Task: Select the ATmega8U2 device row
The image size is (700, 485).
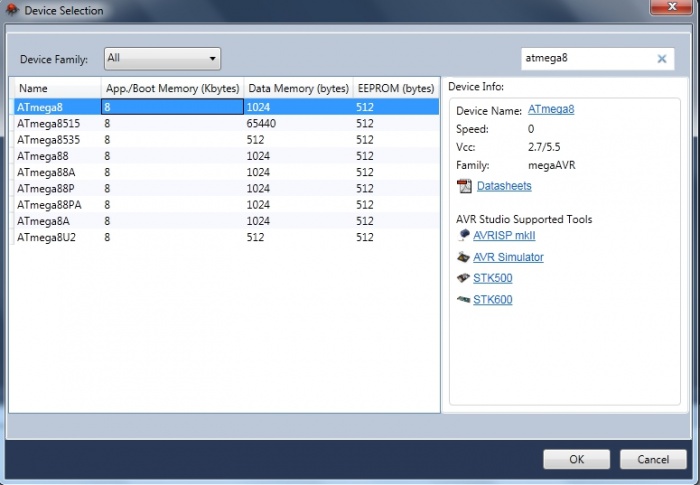Action: tap(45, 237)
